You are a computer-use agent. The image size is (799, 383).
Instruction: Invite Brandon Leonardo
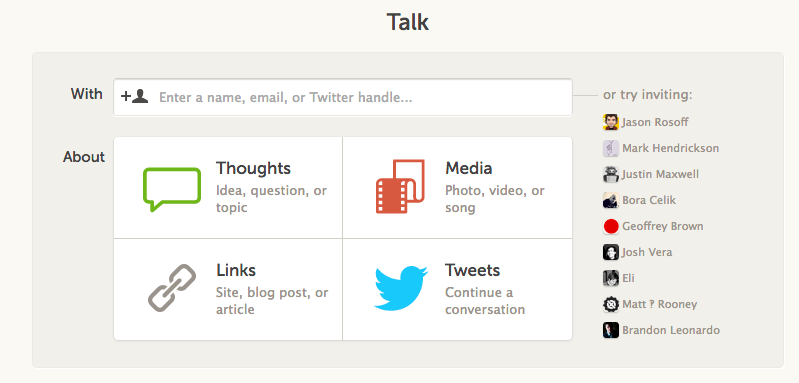pyautogui.click(x=671, y=330)
